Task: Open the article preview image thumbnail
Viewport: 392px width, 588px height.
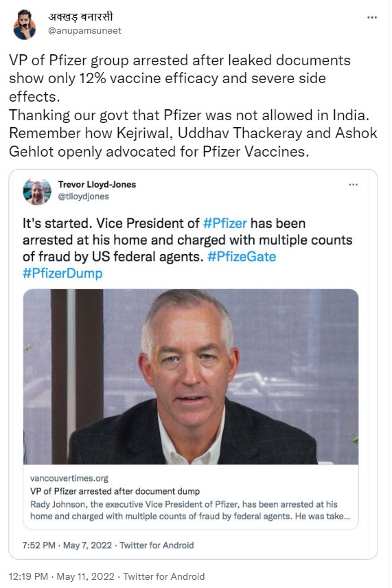Action: [x=191, y=376]
